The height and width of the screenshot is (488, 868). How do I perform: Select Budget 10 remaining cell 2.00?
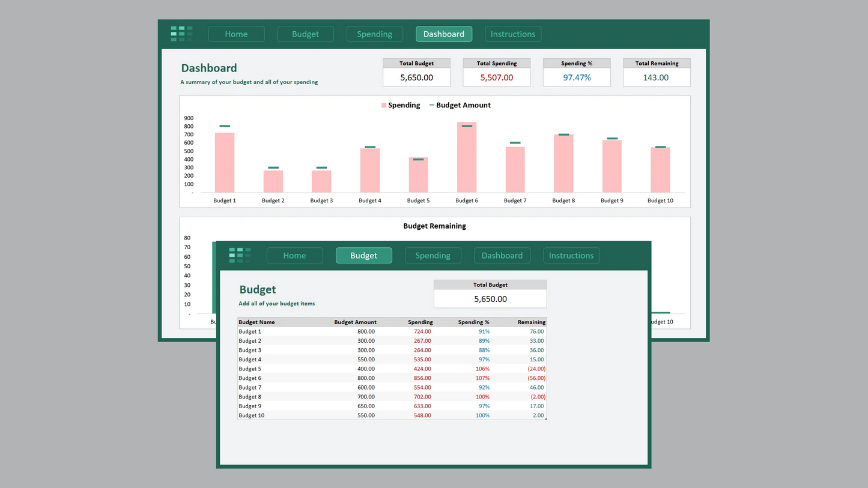pos(538,415)
